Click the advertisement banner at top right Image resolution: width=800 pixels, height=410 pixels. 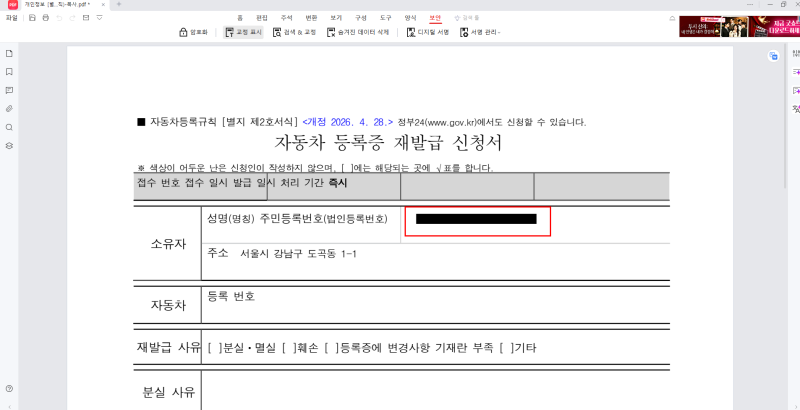(x=739, y=26)
